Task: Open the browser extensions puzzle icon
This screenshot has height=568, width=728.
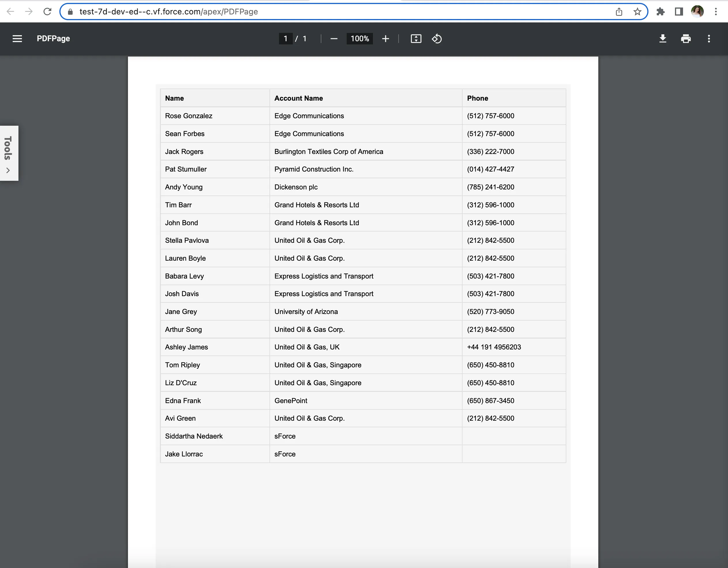Action: pyautogui.click(x=660, y=12)
